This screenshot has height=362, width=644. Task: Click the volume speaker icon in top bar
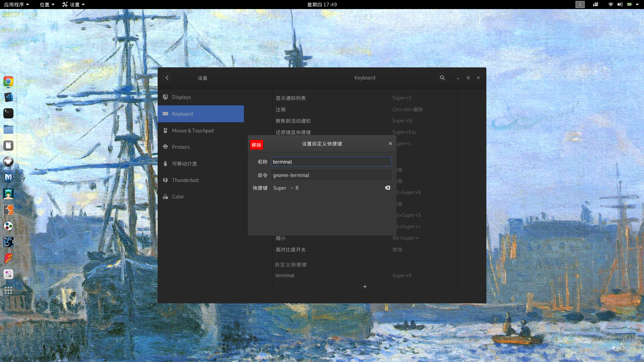click(x=620, y=4)
